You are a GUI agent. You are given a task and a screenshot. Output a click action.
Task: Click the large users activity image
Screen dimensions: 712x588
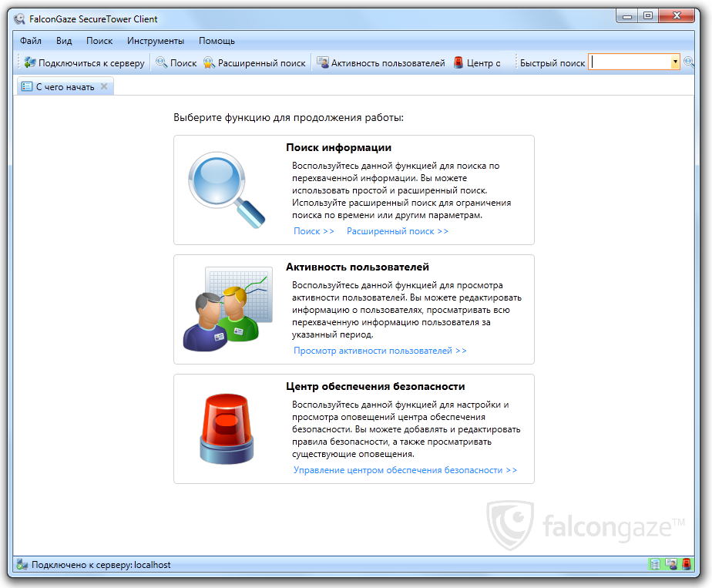pyautogui.click(x=228, y=309)
